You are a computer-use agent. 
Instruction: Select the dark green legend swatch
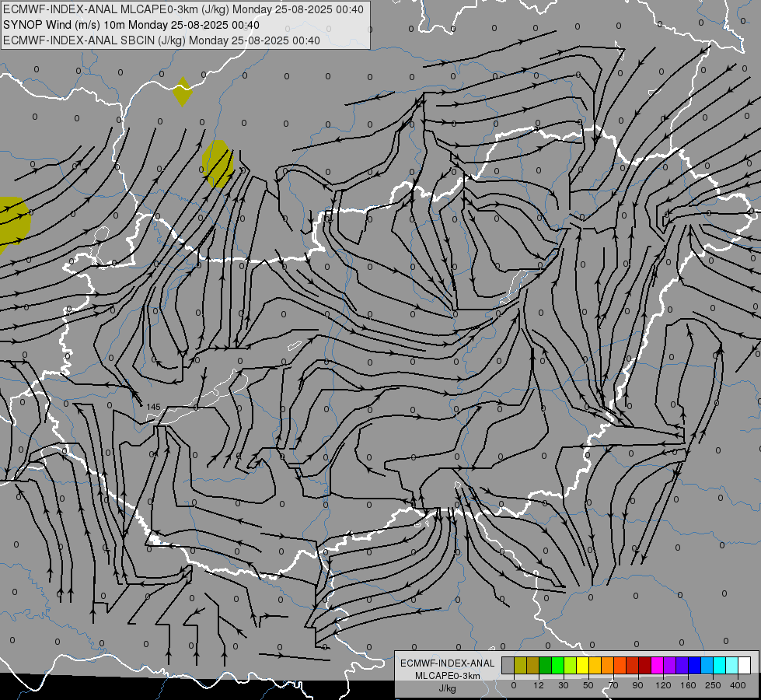(546, 665)
